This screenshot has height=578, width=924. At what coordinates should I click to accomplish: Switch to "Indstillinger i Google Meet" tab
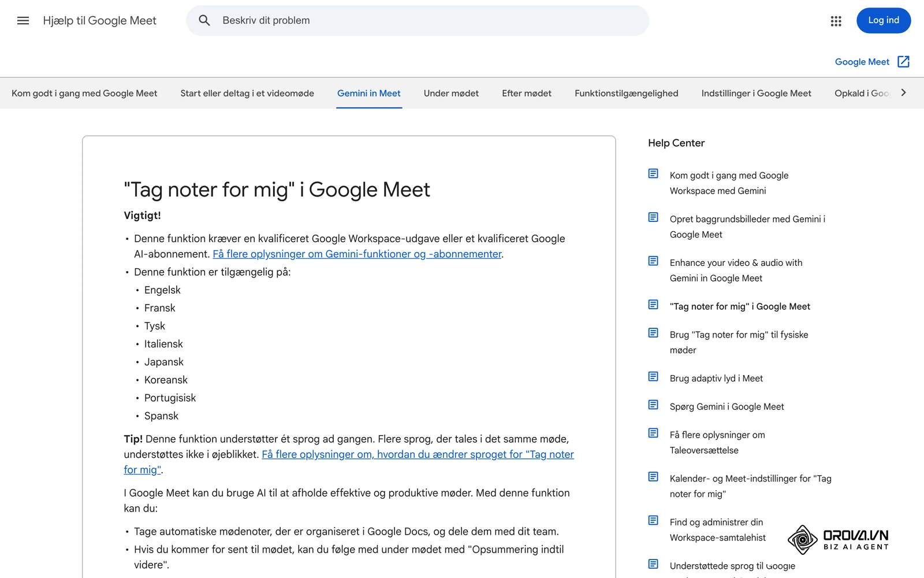pos(757,93)
